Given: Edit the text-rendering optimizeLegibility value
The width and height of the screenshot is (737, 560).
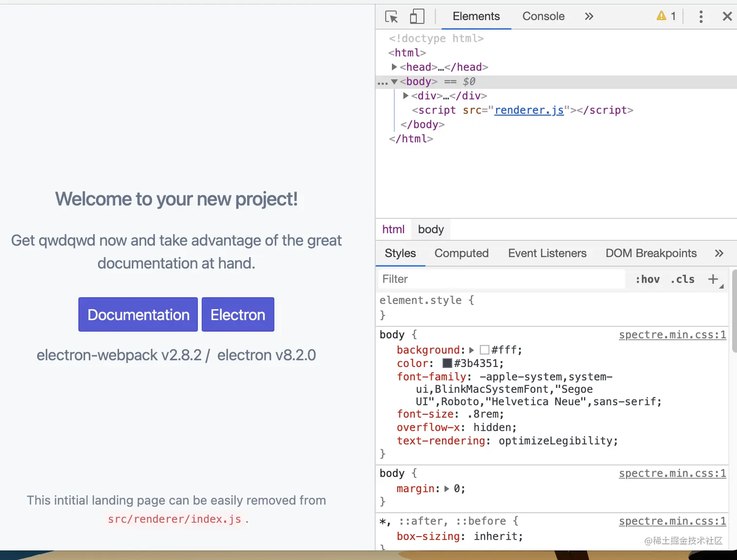Looking at the screenshot, I should (x=555, y=441).
